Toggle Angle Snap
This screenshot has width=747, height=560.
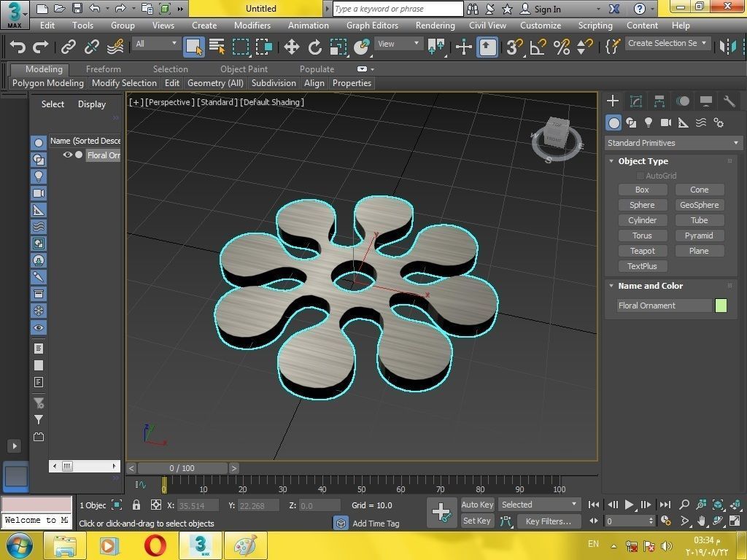point(538,47)
